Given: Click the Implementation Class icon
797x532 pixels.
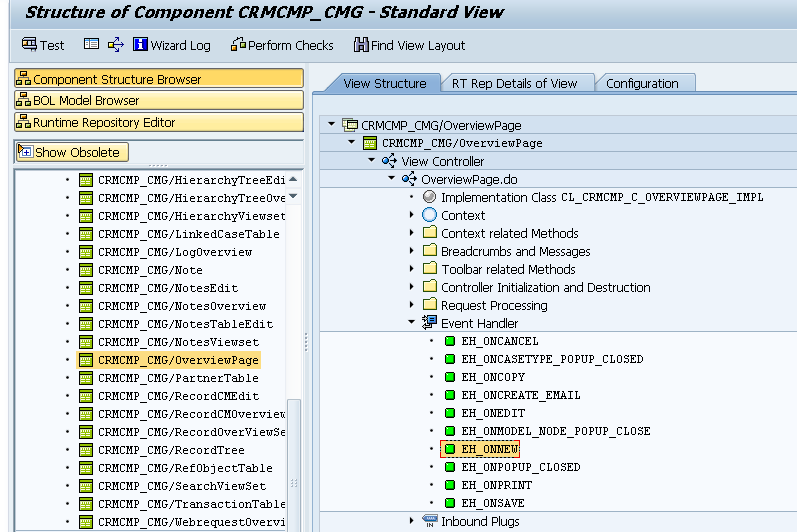Looking at the screenshot, I should tap(429, 197).
